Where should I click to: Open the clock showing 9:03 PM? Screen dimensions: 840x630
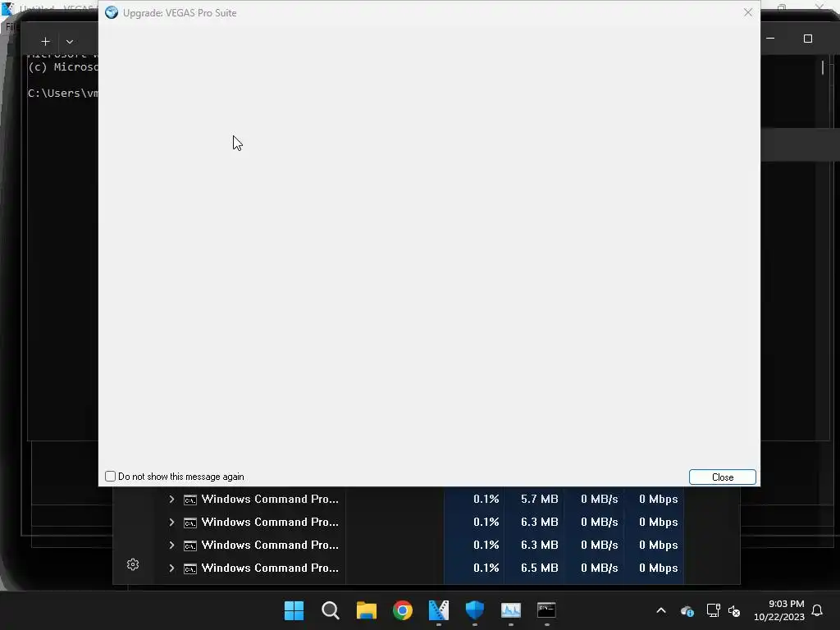click(779, 610)
